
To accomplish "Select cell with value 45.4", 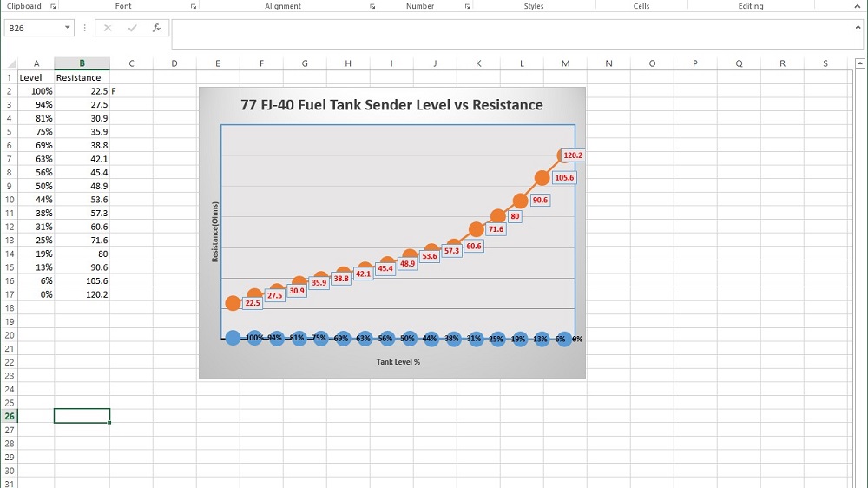I will coord(82,172).
